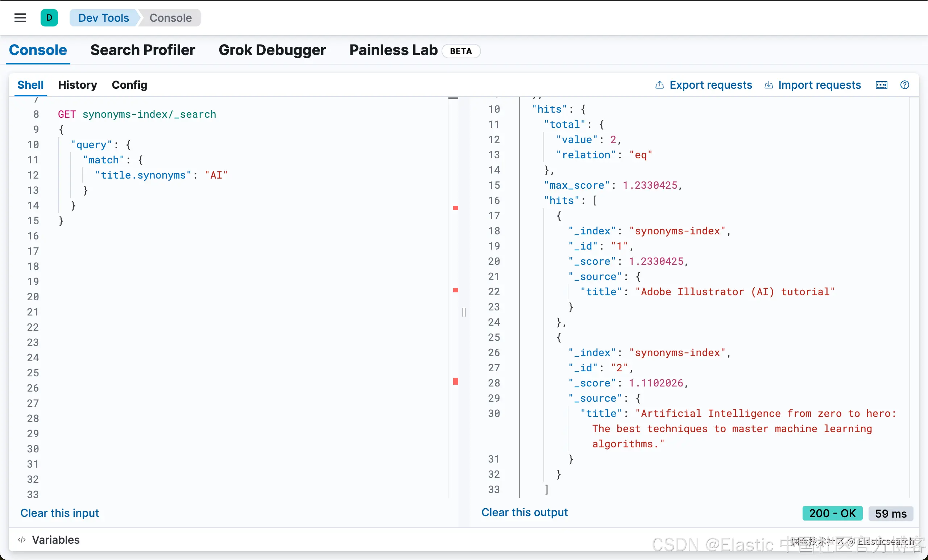
Task: Click the Import requests download icon
Action: (x=768, y=85)
